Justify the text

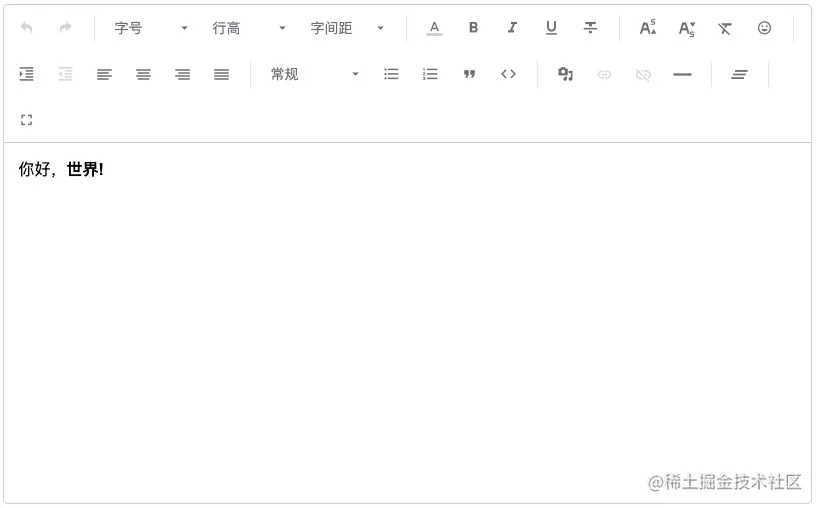(x=222, y=75)
